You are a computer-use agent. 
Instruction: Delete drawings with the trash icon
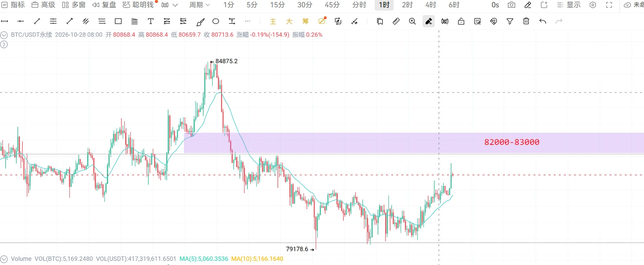point(526,21)
